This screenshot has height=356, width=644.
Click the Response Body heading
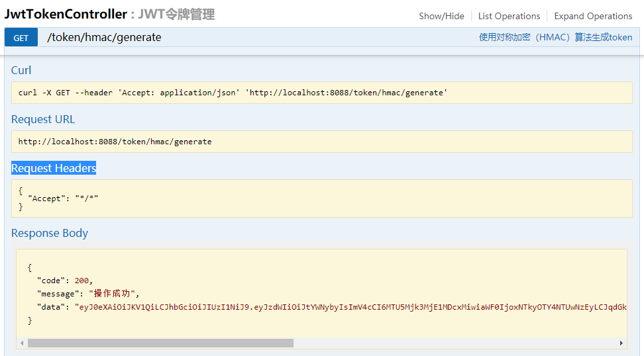(50, 233)
